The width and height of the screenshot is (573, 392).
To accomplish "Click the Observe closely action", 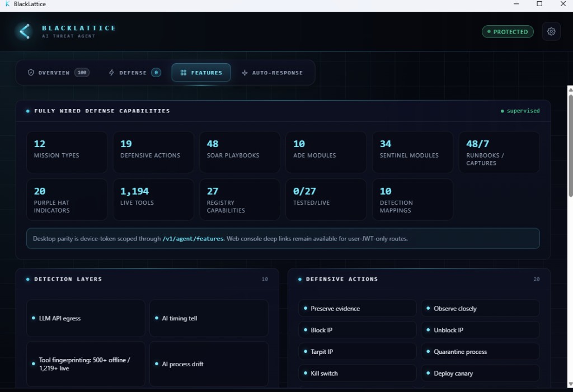I will (x=480, y=308).
